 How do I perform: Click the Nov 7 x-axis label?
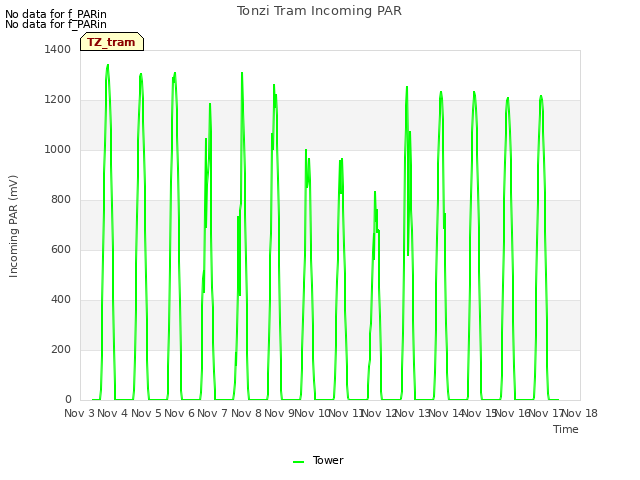[213, 413]
